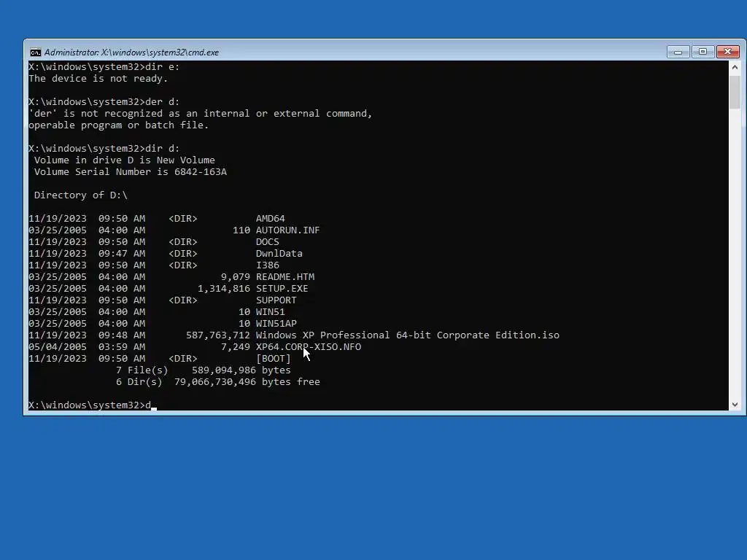
Task: Click the Volume Serial Number 6842-163A line
Action: coord(130,172)
